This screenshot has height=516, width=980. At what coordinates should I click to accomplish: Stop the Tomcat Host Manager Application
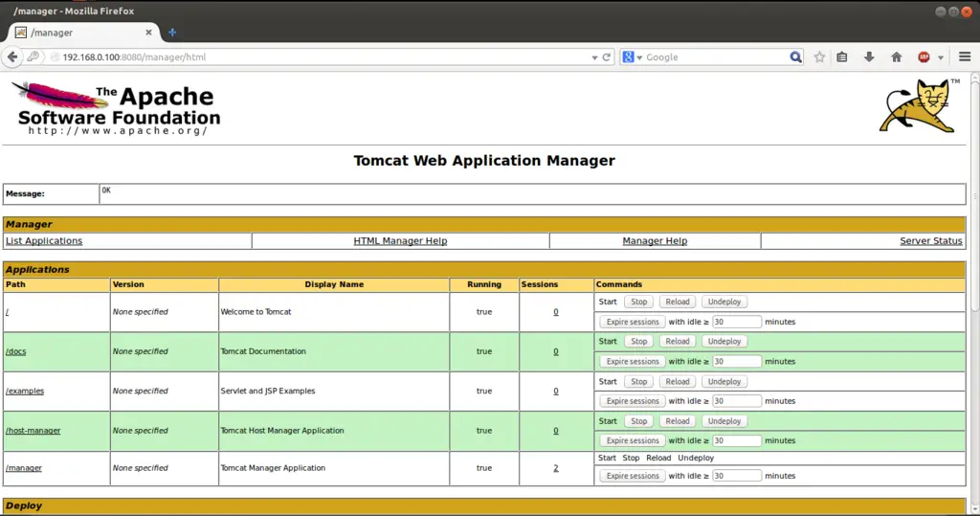[638, 421]
